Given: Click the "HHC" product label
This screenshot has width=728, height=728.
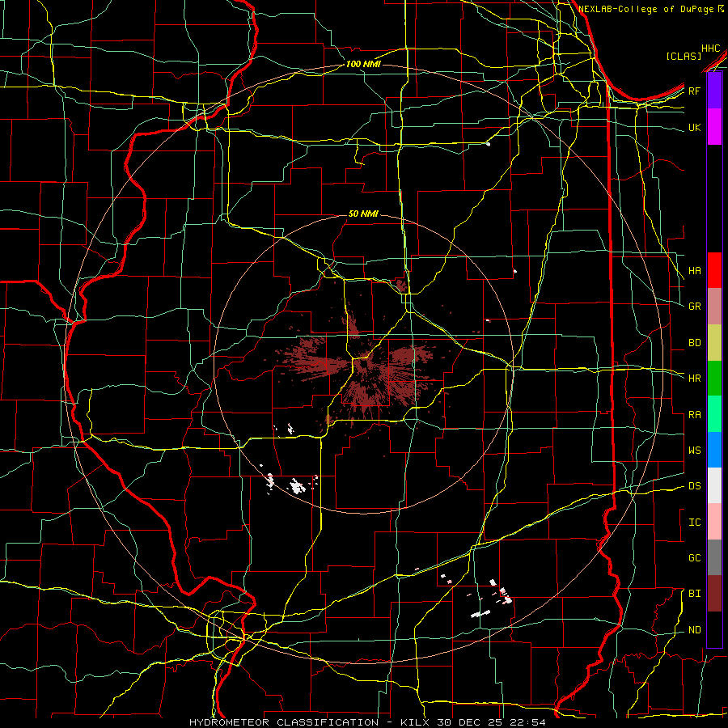Looking at the screenshot, I should 711,49.
